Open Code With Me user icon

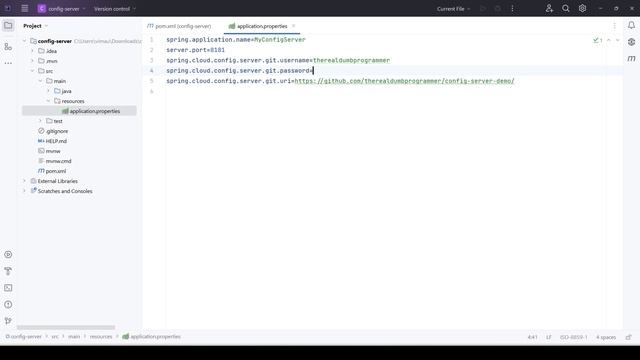[549, 8]
